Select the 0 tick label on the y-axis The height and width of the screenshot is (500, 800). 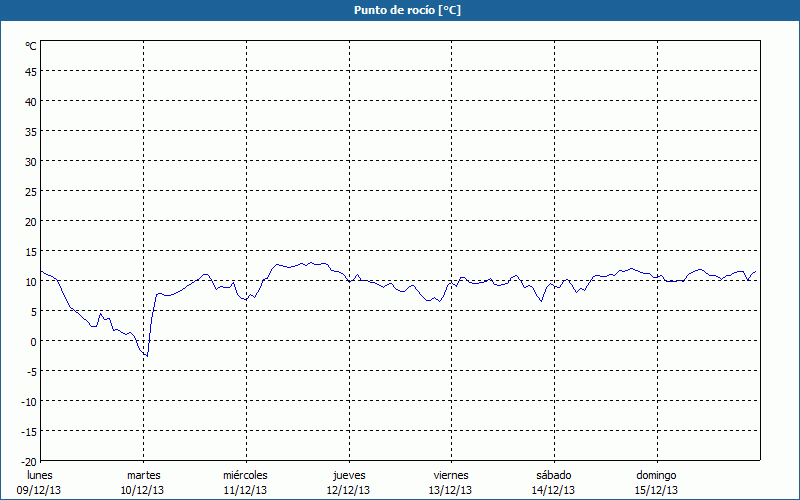pos(33,341)
